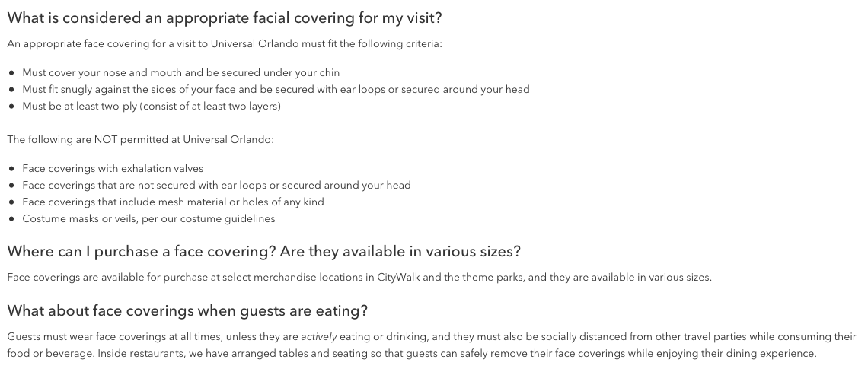Click the nose and mouth bullet

click(x=181, y=73)
